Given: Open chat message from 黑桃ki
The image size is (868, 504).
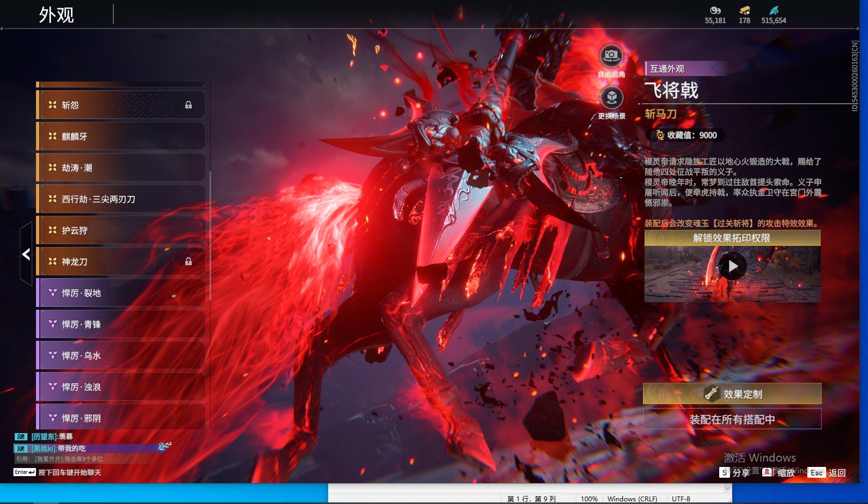Looking at the screenshot, I should [59, 448].
